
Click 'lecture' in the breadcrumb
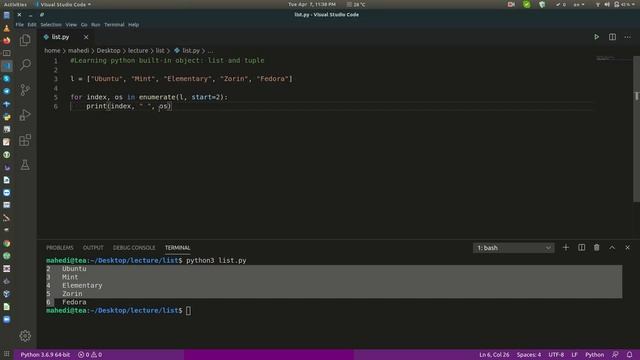click(x=138, y=51)
